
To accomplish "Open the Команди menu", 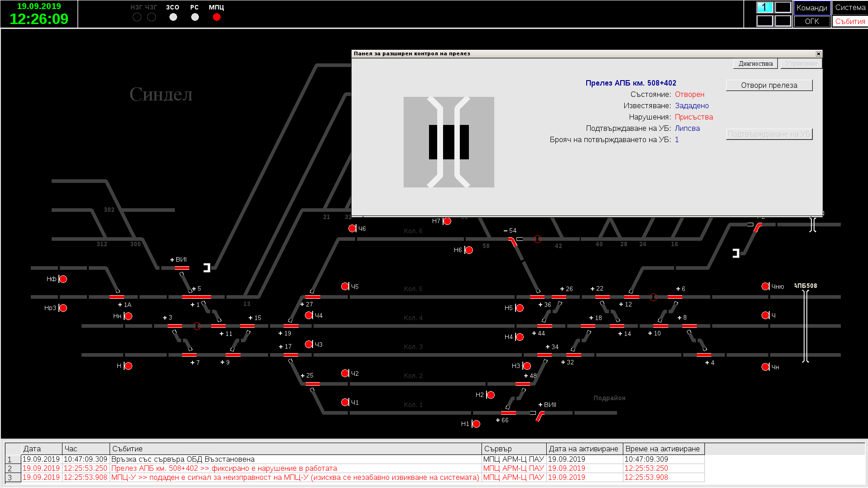I will pyautogui.click(x=811, y=8).
